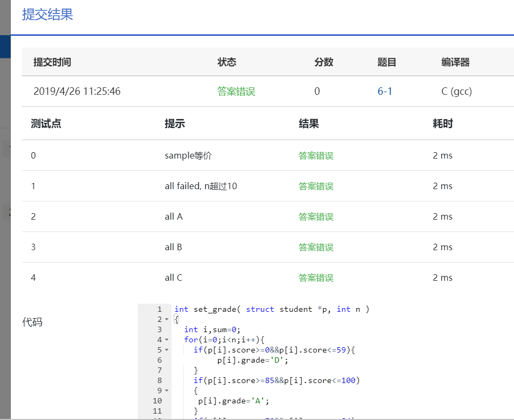514x420 pixels.
Task: Click the green 答案错误 submission status
Action: click(236, 91)
